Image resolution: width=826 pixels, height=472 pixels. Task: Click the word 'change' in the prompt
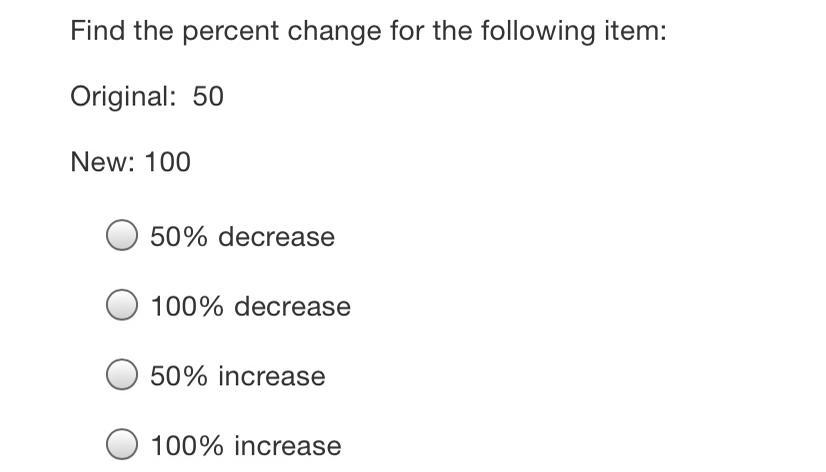coord(335,32)
